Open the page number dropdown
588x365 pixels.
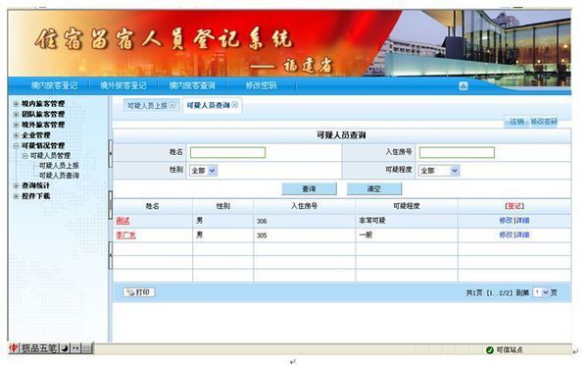point(541,292)
